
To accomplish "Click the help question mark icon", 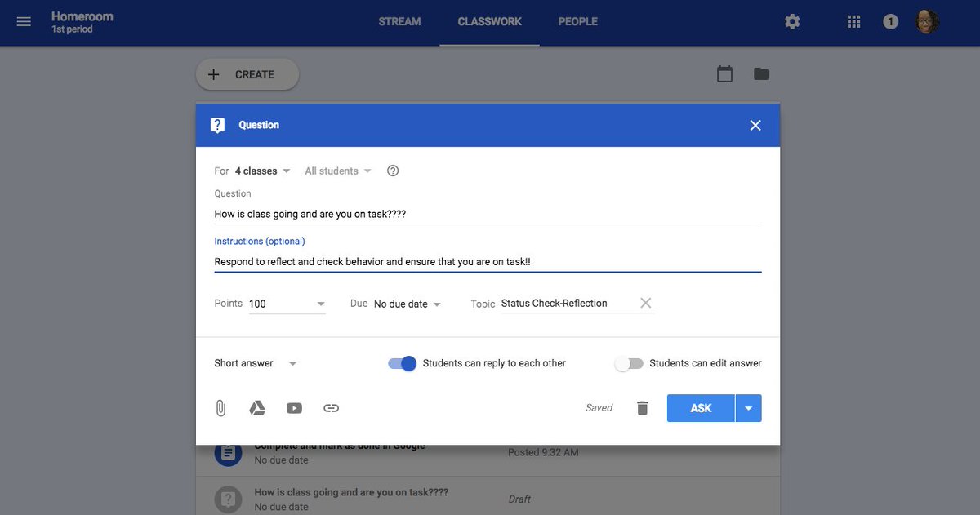I will pos(393,171).
